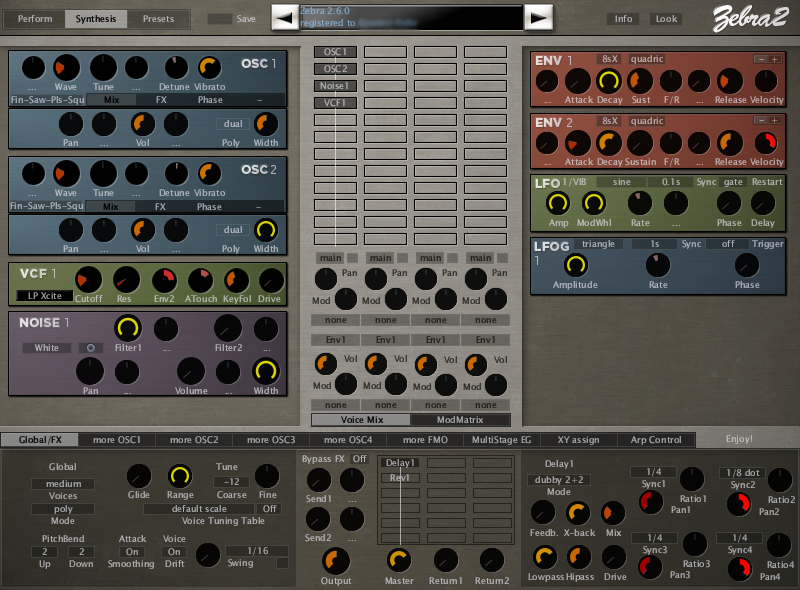Screen dimensions: 800x590
Task: Click the Noise 1 Filter1 knob
Action: [x=128, y=328]
